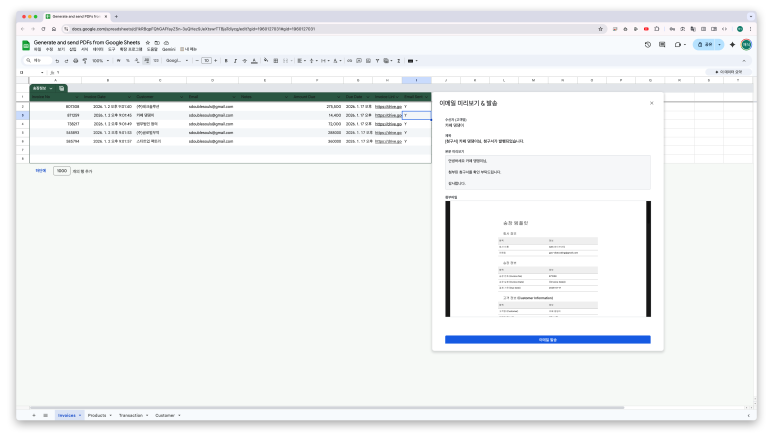
Task: Toggle bold formatting in the toolbar
Action: pos(226,60)
